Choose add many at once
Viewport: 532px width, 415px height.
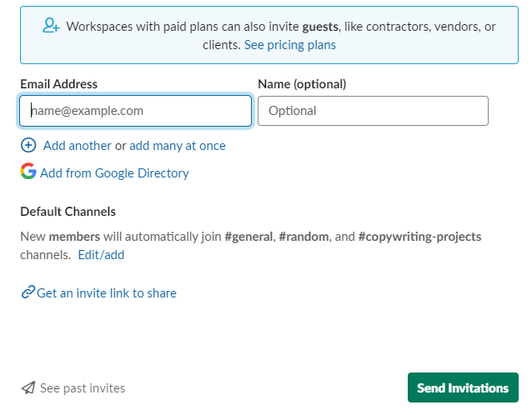click(177, 146)
